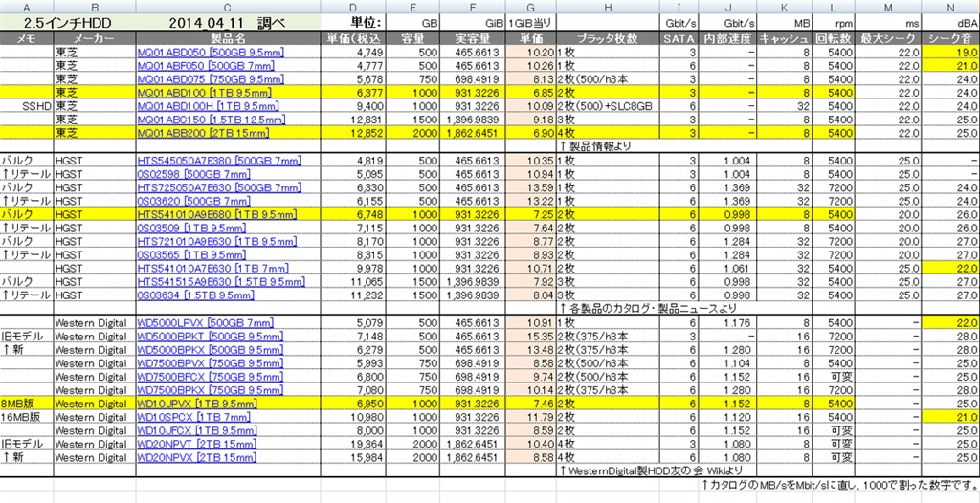Screen dimensions: 980x503
Task: Select the price cell '19,364'
Action: click(353, 445)
